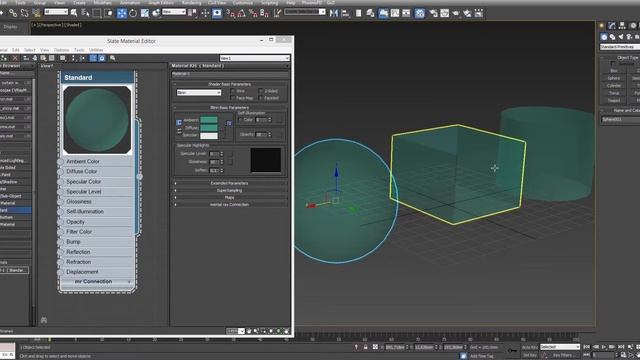Click the Ambient color swatch
640x360 pixels.
(x=209, y=120)
